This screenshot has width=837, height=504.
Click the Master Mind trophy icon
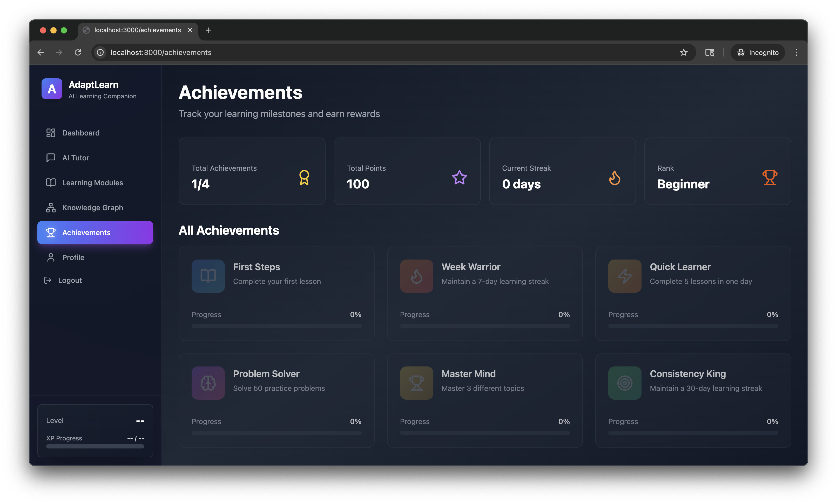(416, 383)
